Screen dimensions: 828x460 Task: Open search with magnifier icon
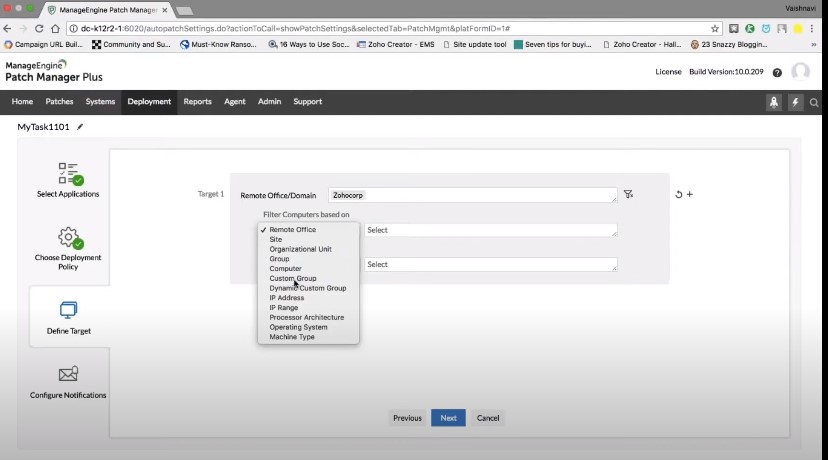[x=814, y=103]
